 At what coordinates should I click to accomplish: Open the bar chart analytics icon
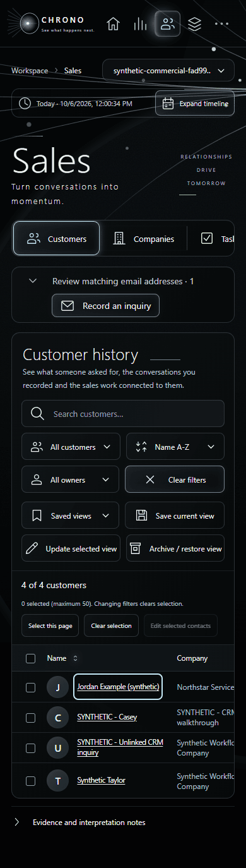tap(140, 24)
